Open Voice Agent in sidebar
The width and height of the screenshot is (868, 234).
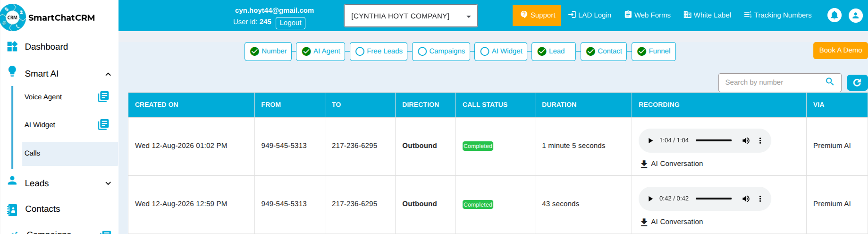(43, 97)
